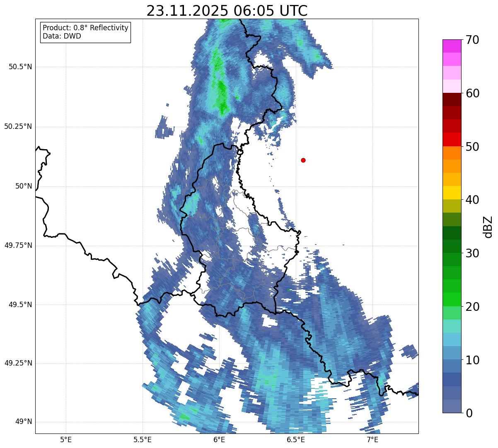Click the colorbar tick label 10
This screenshot has width=498, height=448.
(x=472, y=360)
